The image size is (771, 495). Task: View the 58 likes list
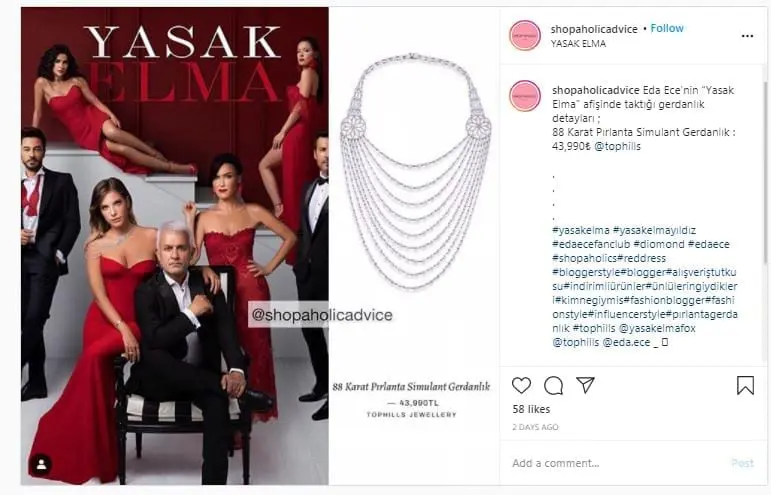[x=531, y=409]
